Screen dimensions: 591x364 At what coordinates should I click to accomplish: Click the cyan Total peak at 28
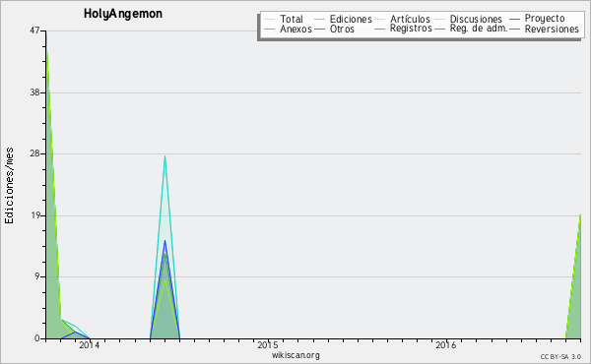pos(164,156)
